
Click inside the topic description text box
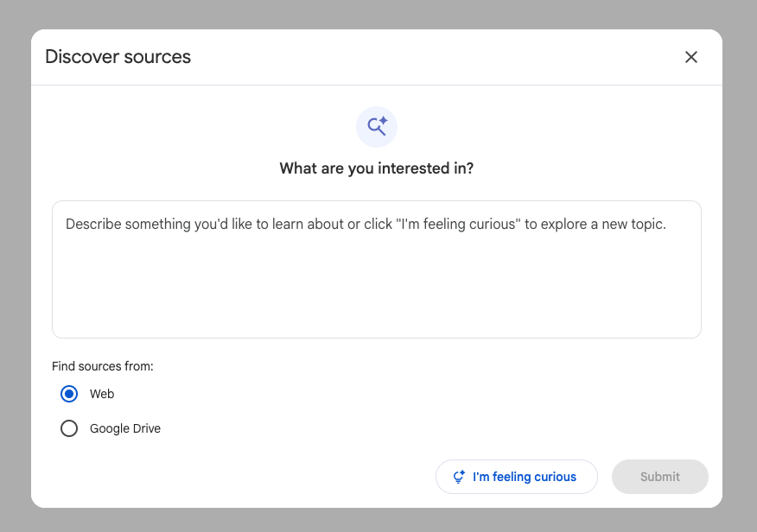click(376, 268)
